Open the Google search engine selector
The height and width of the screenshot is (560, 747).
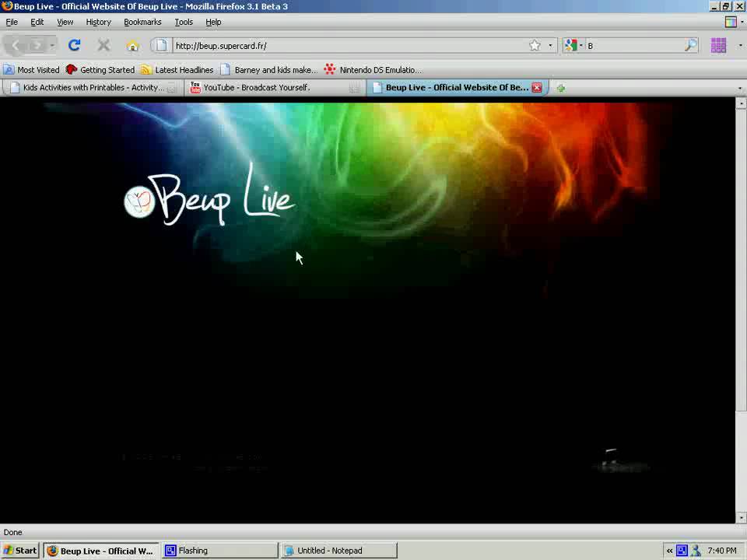pos(573,46)
